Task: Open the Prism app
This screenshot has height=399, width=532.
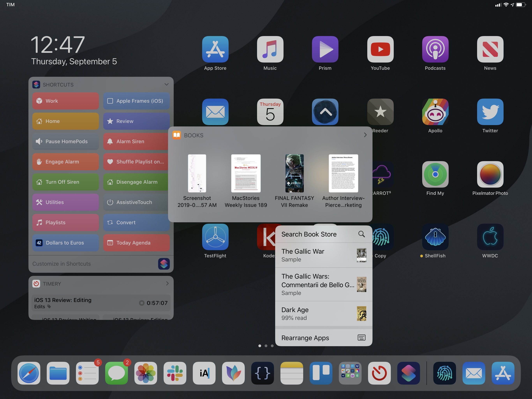Action: (325, 49)
